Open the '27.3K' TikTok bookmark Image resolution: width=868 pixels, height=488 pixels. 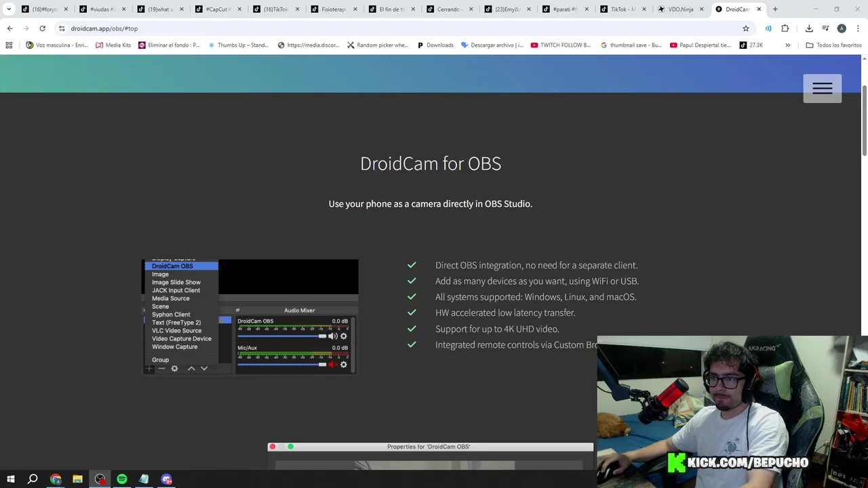click(751, 45)
